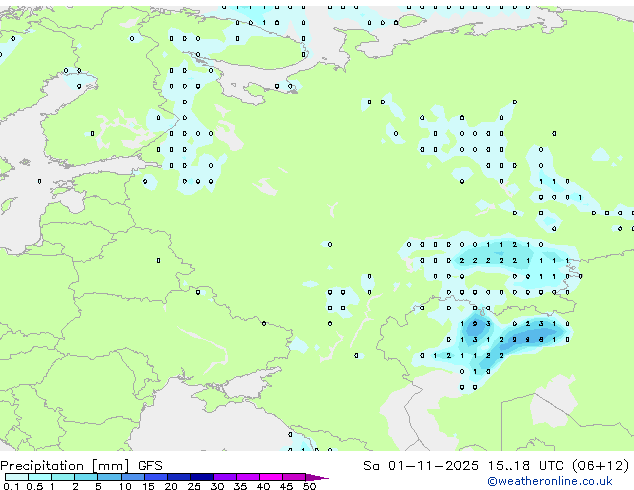Select the "[mm]" unit label
This screenshot has height=490, width=634.
click(111, 466)
